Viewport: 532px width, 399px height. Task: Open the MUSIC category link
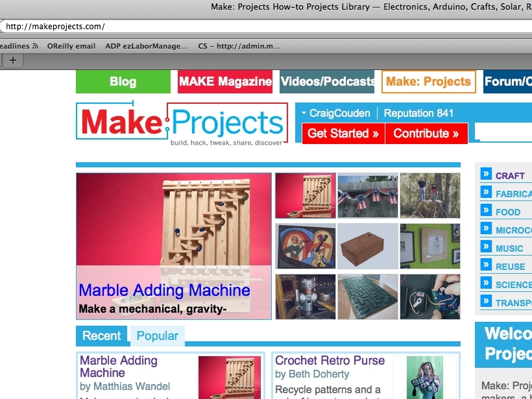click(509, 248)
